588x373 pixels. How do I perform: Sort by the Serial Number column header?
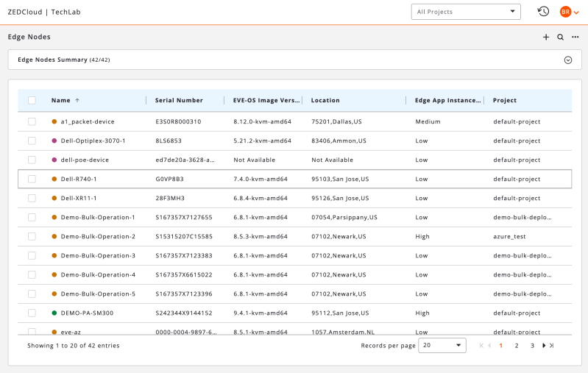pyautogui.click(x=179, y=100)
